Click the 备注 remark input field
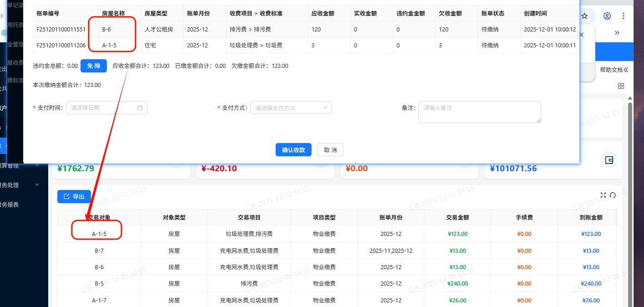Viewport: 644px width, 307px height. click(x=479, y=112)
